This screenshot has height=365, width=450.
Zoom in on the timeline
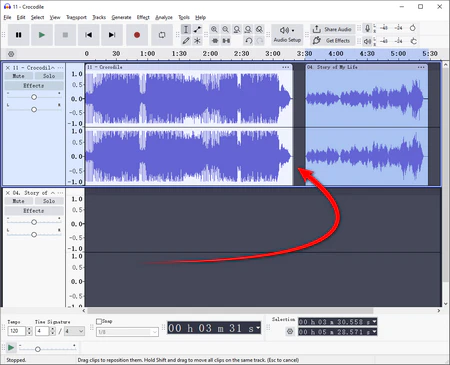pos(214,29)
